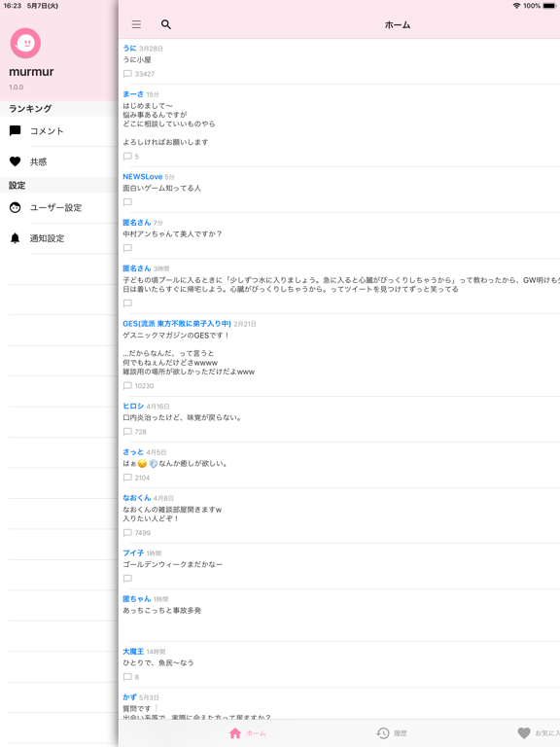Click the ホーム title in header
The image size is (560, 747).
pyautogui.click(x=398, y=24)
